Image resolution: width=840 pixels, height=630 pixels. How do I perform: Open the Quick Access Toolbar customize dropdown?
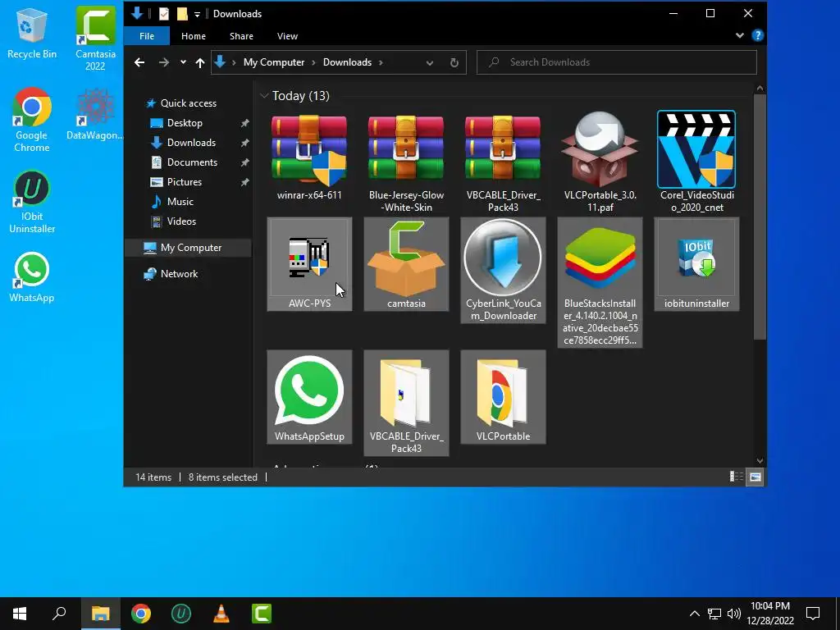click(197, 15)
